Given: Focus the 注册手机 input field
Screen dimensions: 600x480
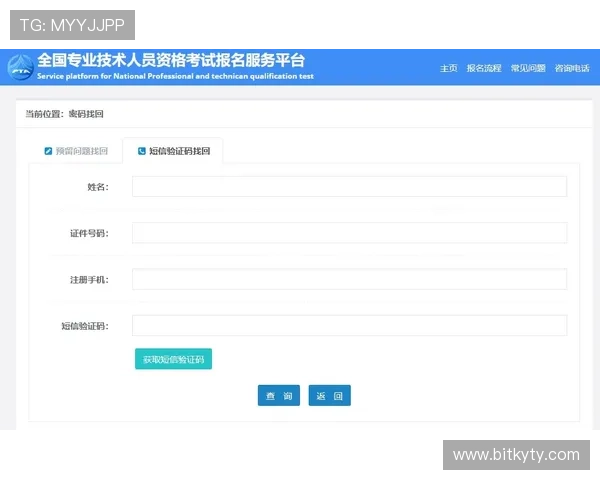Looking at the screenshot, I should tap(349, 279).
